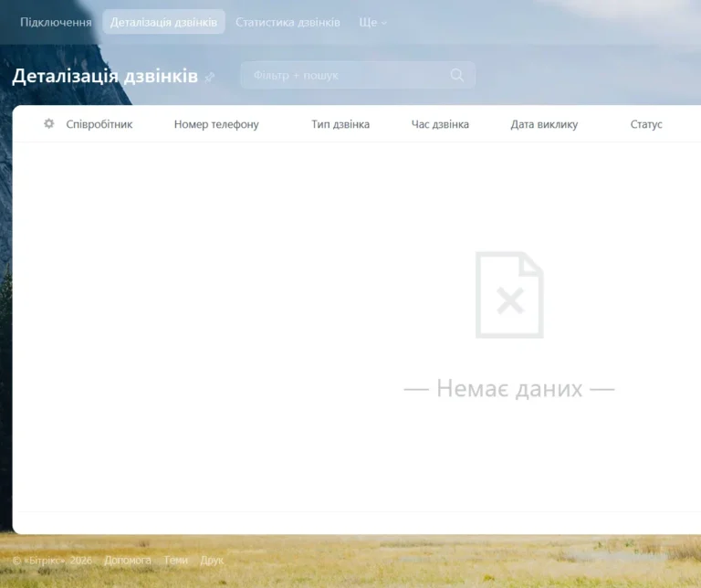Sort by Статус column

pyautogui.click(x=646, y=124)
